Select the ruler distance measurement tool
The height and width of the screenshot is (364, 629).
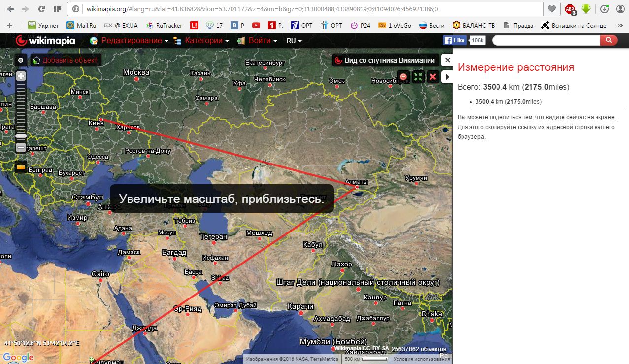[x=21, y=167]
